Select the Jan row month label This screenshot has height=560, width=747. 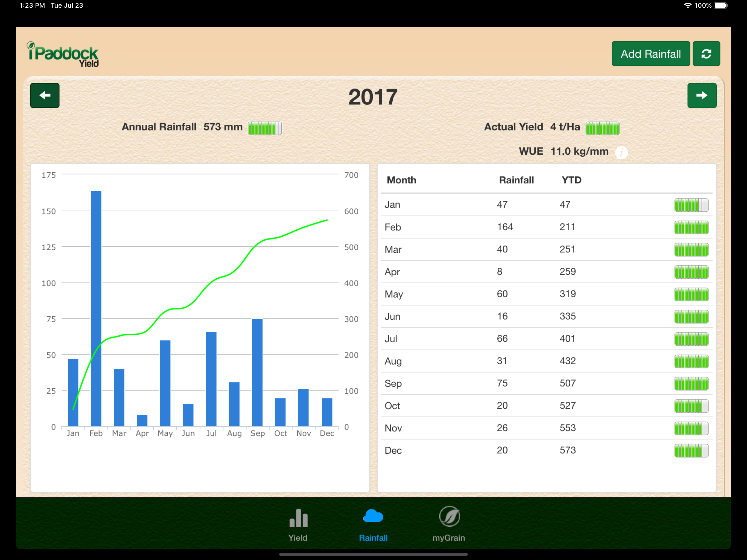coord(392,205)
